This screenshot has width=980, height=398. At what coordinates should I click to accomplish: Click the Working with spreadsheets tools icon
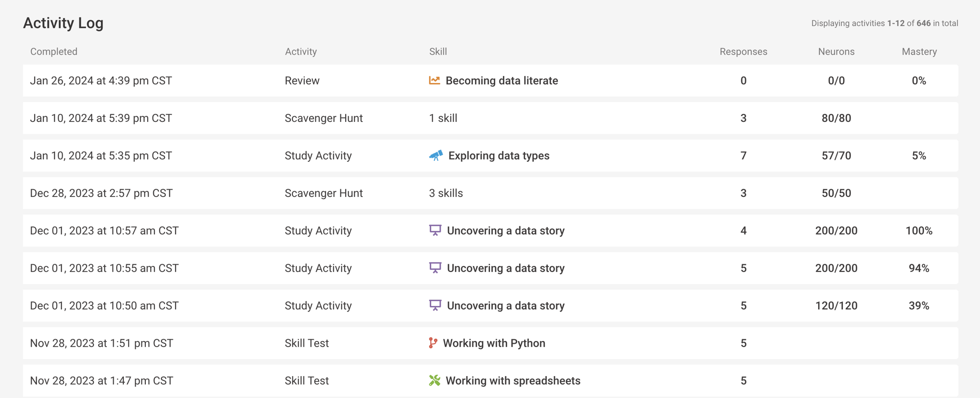(434, 380)
